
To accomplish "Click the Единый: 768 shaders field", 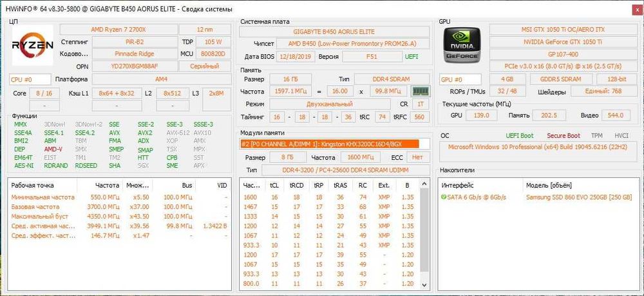I will point(604,92).
